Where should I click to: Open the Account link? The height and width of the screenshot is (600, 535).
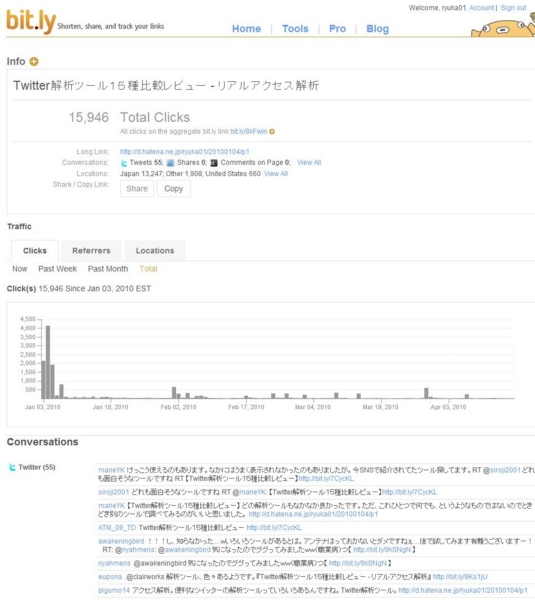click(x=481, y=8)
